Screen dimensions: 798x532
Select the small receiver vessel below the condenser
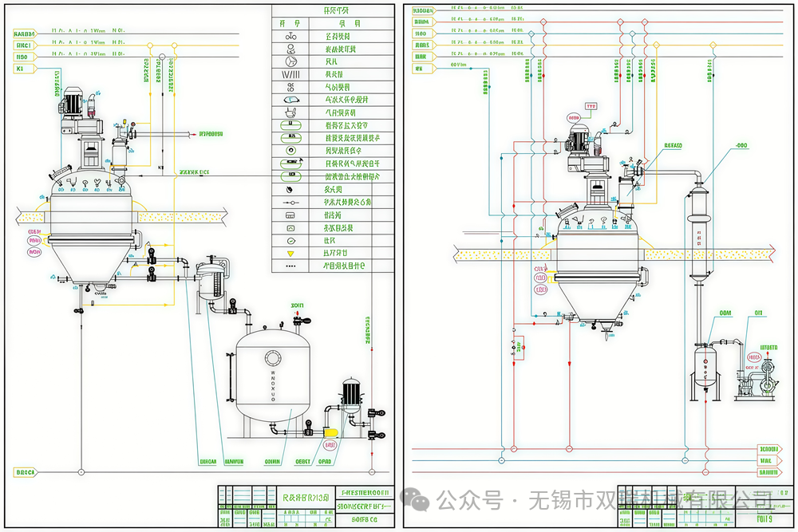[704, 365]
